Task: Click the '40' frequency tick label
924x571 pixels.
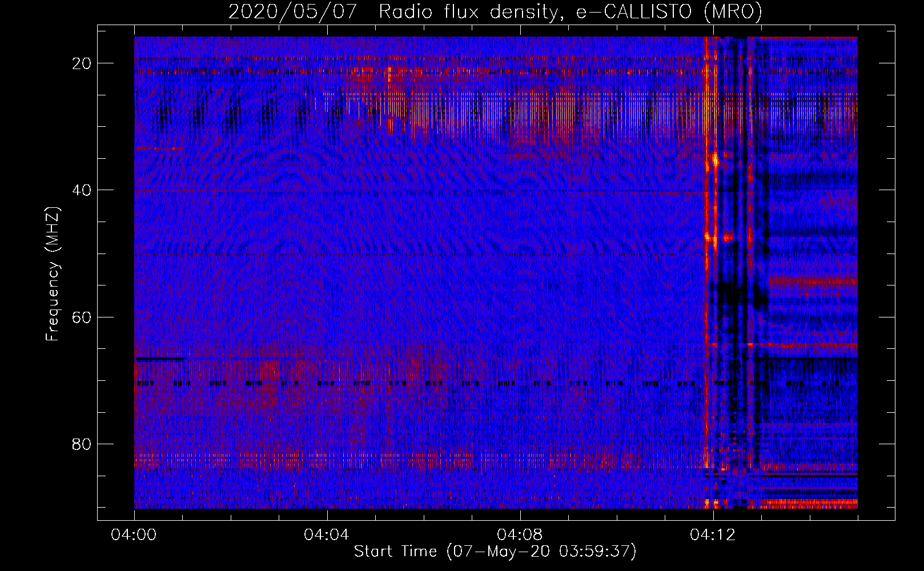Action: click(82, 190)
